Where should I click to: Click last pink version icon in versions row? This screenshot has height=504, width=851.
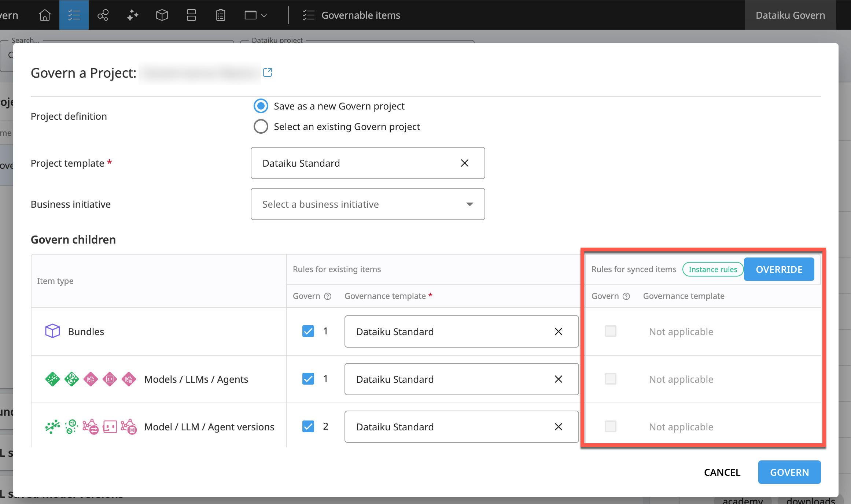pos(129,427)
